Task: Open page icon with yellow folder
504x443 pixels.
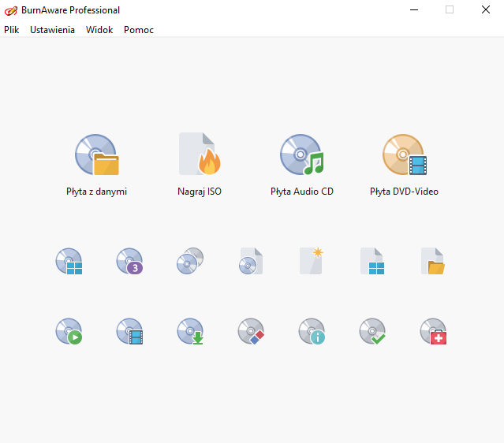Action: pos(433,261)
